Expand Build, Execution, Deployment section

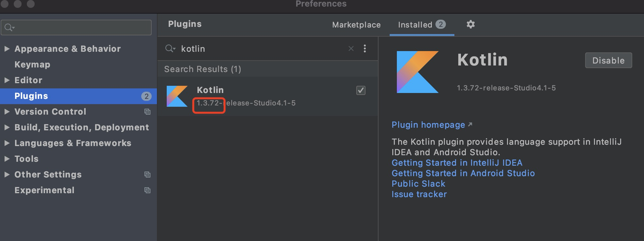click(7, 127)
